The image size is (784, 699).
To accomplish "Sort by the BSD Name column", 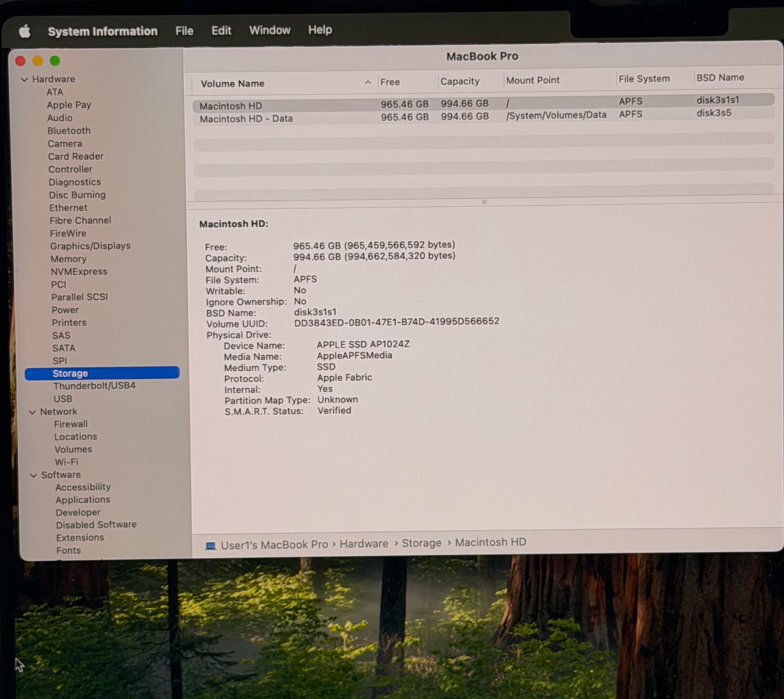I will point(720,78).
